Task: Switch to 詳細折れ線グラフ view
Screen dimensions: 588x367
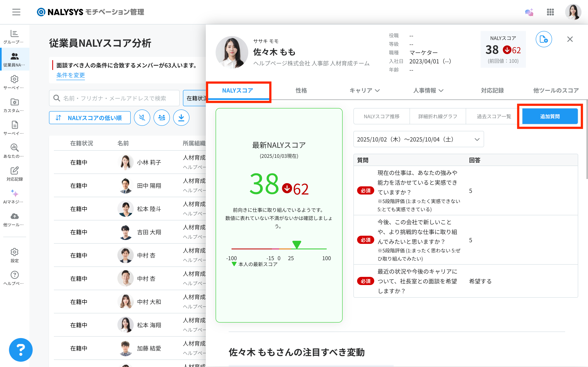Action: pyautogui.click(x=438, y=116)
